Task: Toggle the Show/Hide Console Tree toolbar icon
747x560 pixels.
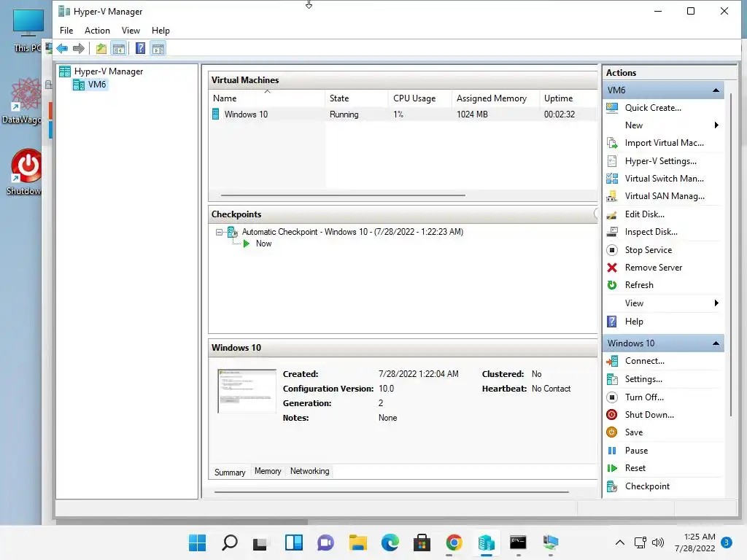Action: pos(119,48)
